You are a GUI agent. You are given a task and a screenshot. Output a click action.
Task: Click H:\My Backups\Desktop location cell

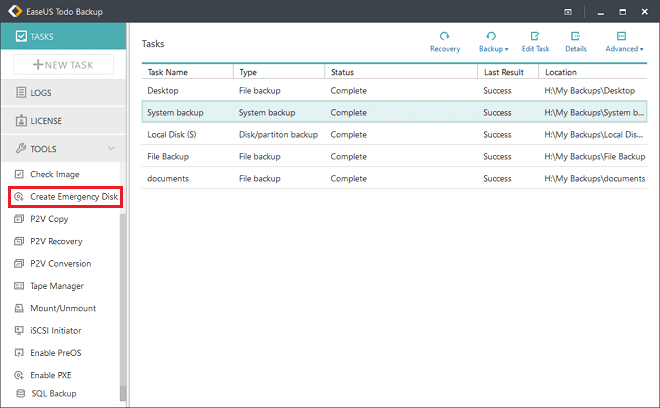(x=589, y=91)
